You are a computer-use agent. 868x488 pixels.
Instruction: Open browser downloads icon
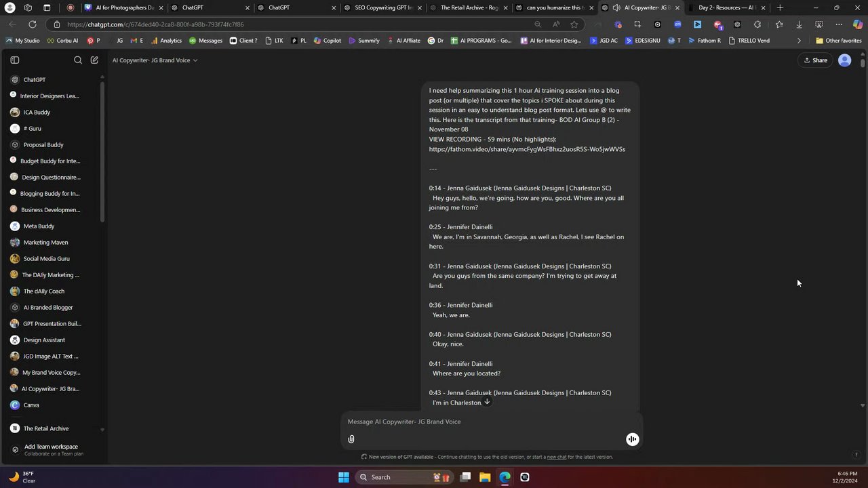point(799,24)
